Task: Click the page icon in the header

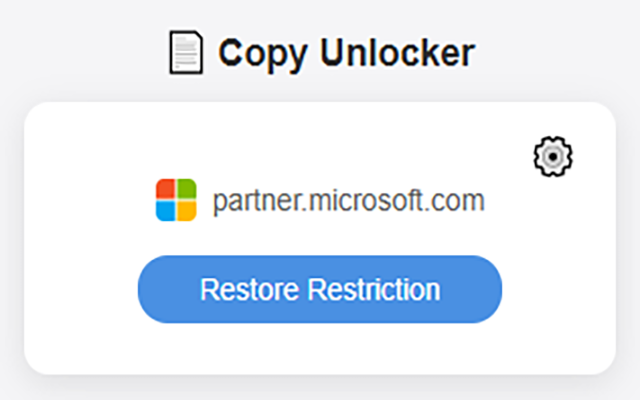Action: pos(185,53)
